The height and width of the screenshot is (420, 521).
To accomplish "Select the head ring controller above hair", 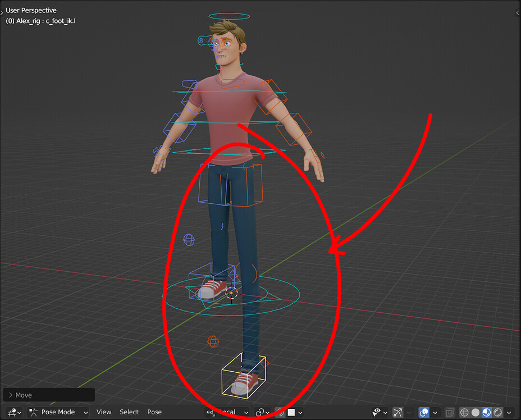I will coord(229,16).
